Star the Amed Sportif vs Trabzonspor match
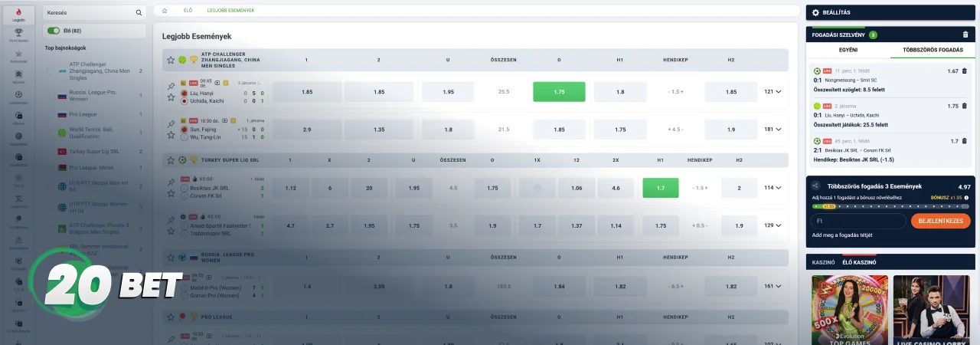Screen dimensions: 980x345 click(x=171, y=232)
